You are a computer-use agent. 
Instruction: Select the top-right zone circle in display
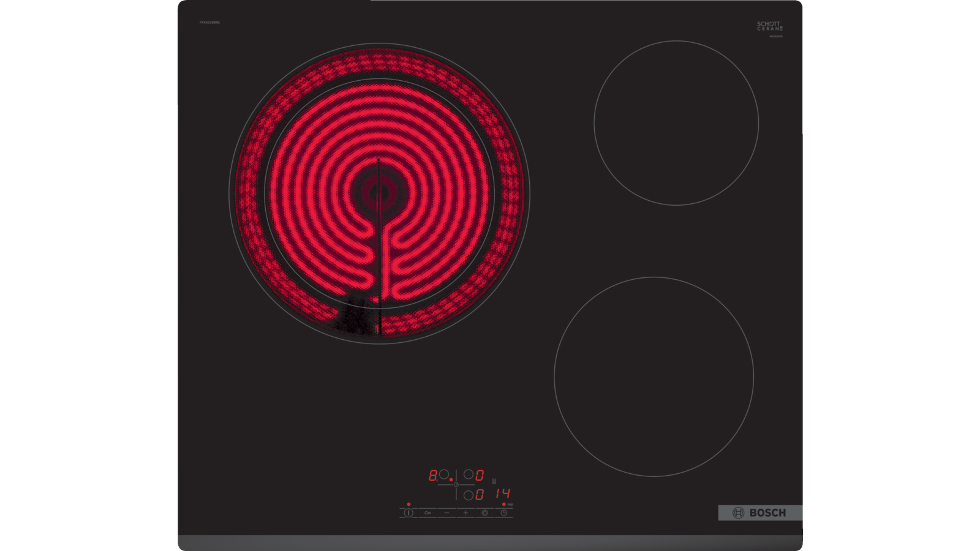point(469,474)
